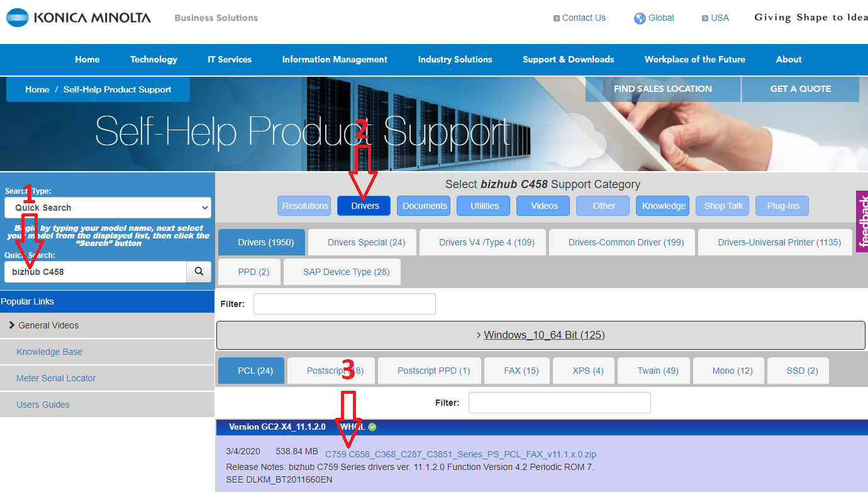Click the Quick Search magnifier button
Image resolution: width=868 pixels, height=492 pixels.
199,272
